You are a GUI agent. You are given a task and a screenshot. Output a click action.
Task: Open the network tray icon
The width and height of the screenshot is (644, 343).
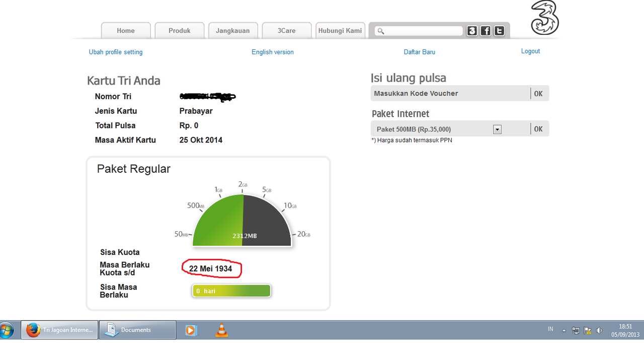pyautogui.click(x=576, y=331)
